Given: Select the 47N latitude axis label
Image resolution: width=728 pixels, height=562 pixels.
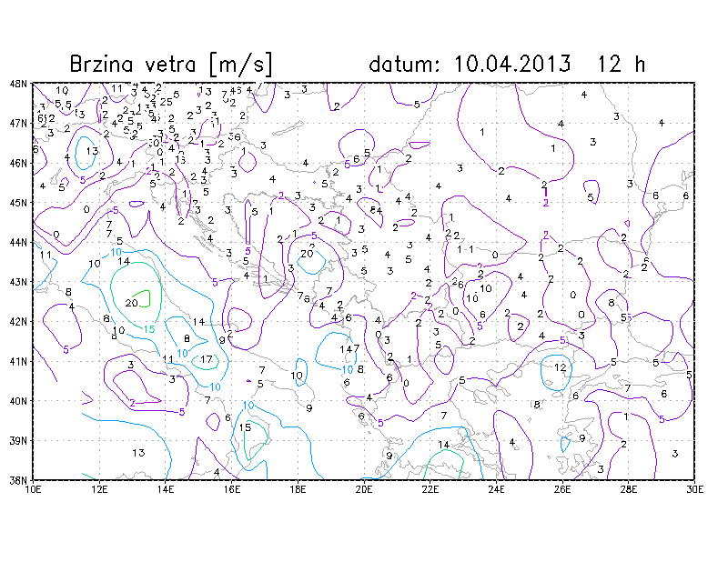Looking at the screenshot, I should [x=18, y=124].
